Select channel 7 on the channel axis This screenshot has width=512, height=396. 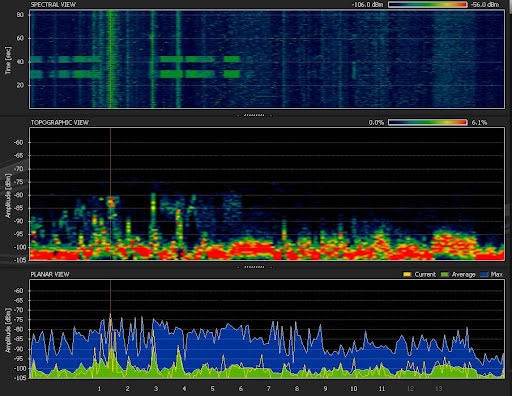click(269, 388)
